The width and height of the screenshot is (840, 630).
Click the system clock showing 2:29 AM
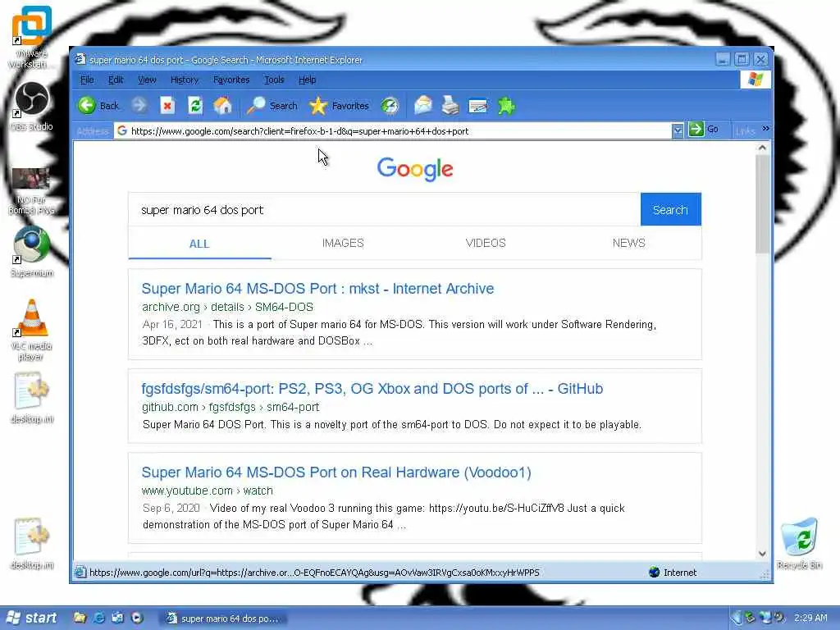[810, 618]
